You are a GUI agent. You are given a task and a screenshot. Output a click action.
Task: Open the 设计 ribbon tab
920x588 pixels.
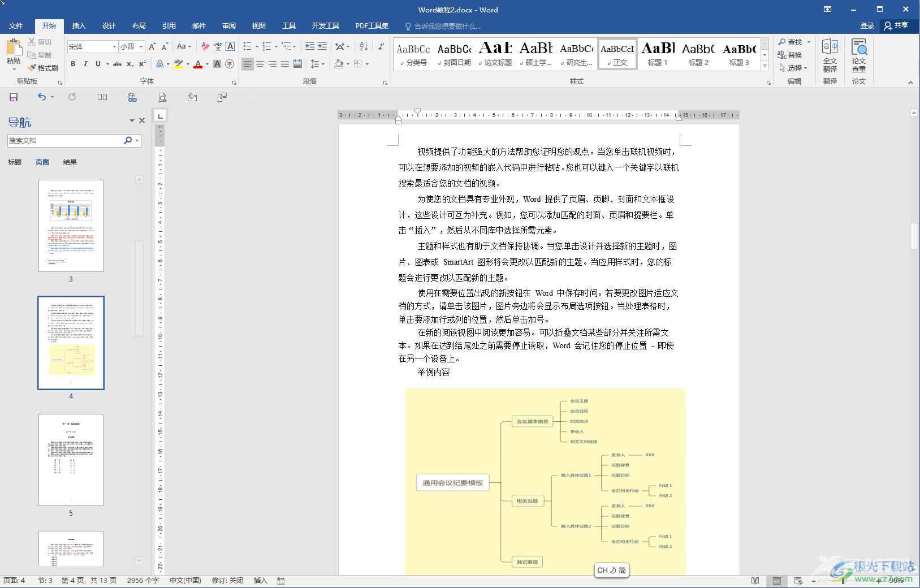click(109, 26)
